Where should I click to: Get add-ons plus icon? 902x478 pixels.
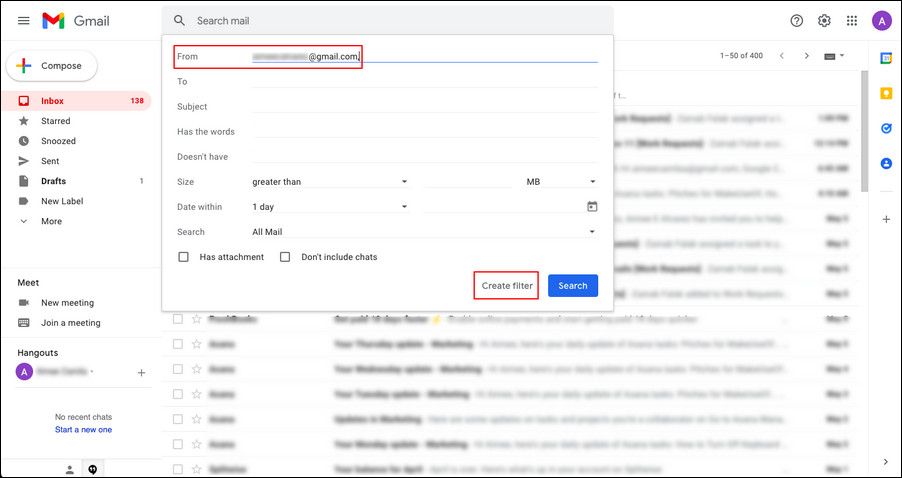pyautogui.click(x=886, y=219)
